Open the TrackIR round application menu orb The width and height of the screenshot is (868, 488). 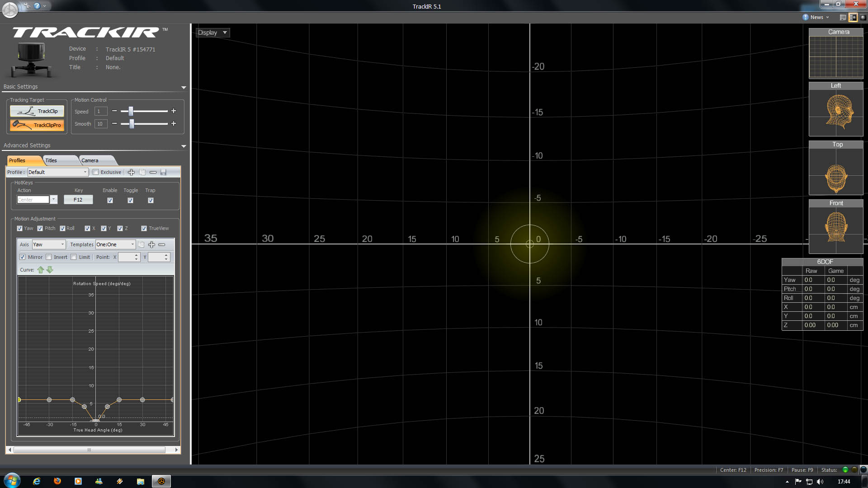pos(10,9)
